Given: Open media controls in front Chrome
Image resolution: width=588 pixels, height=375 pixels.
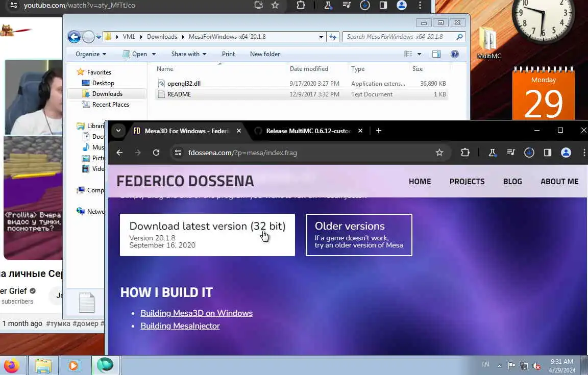Looking at the screenshot, I should click(x=511, y=153).
